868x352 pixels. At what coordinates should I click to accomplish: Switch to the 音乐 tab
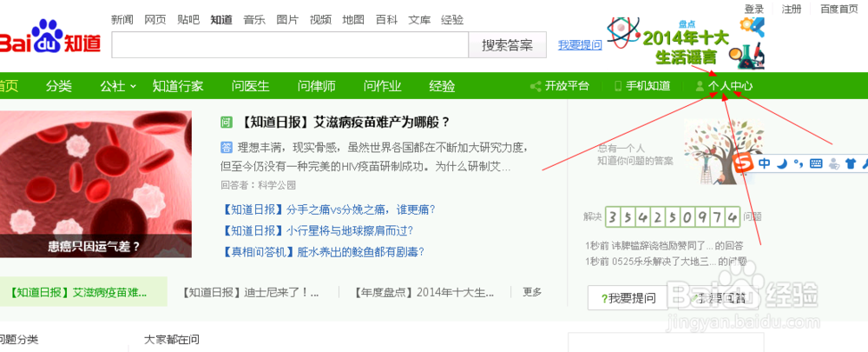pyautogui.click(x=254, y=20)
